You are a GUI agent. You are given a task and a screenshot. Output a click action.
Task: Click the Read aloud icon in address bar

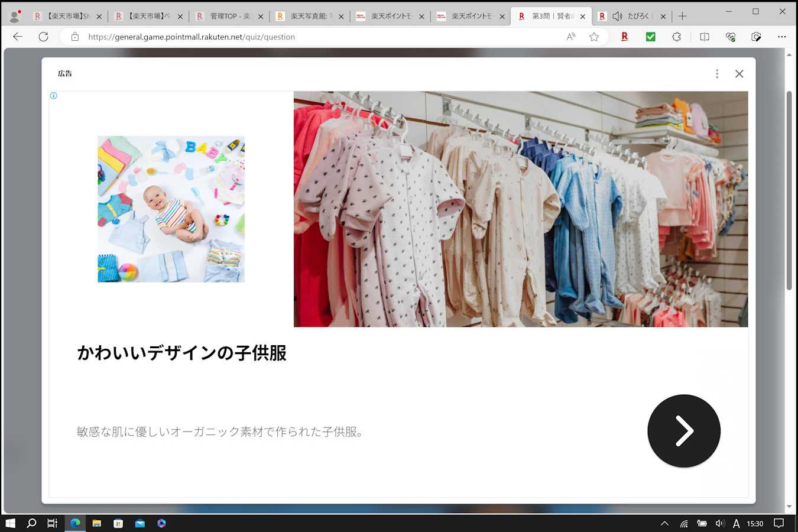coord(570,37)
